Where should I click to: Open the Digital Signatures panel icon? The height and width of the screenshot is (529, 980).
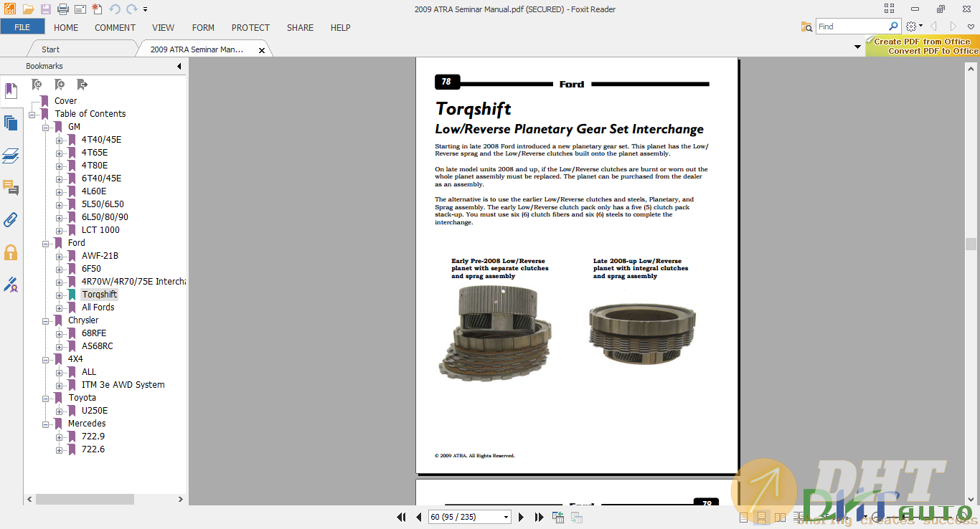(11, 285)
